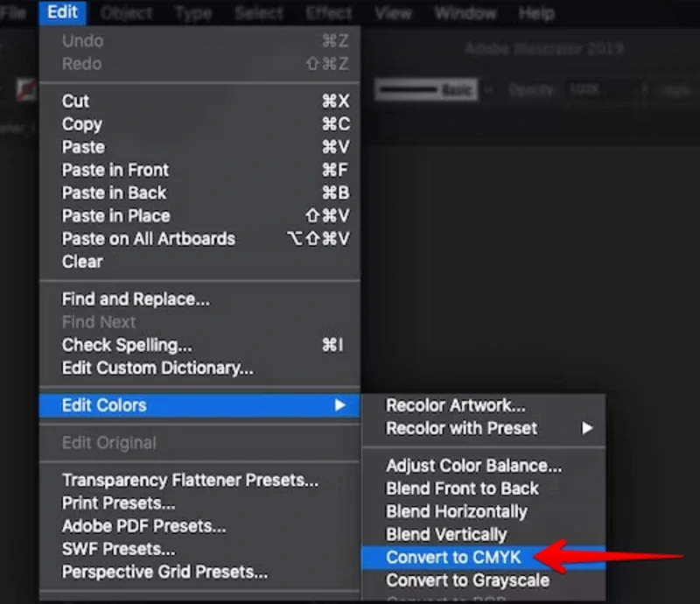Select Convert to CMYK
The height and width of the screenshot is (604, 700).
pos(453,557)
